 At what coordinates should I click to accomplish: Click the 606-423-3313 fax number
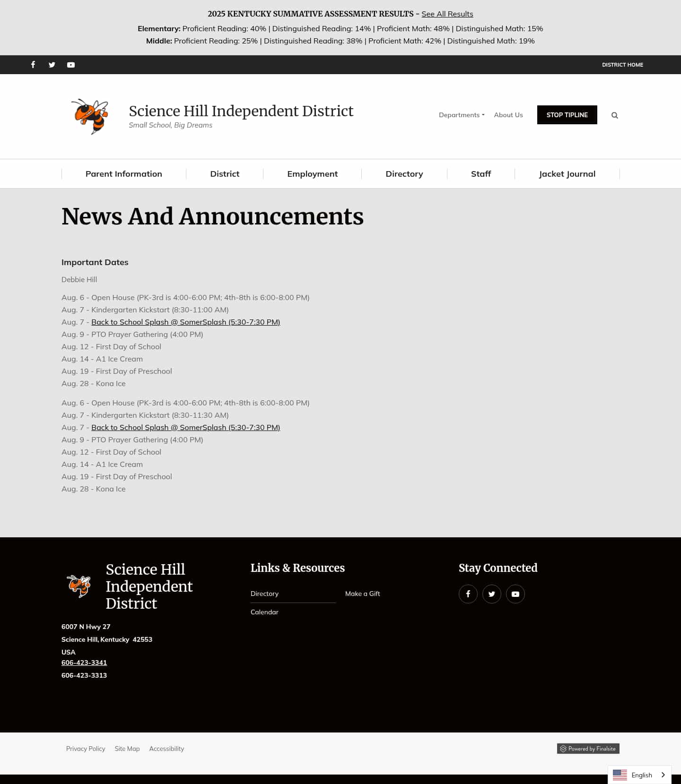click(x=84, y=675)
